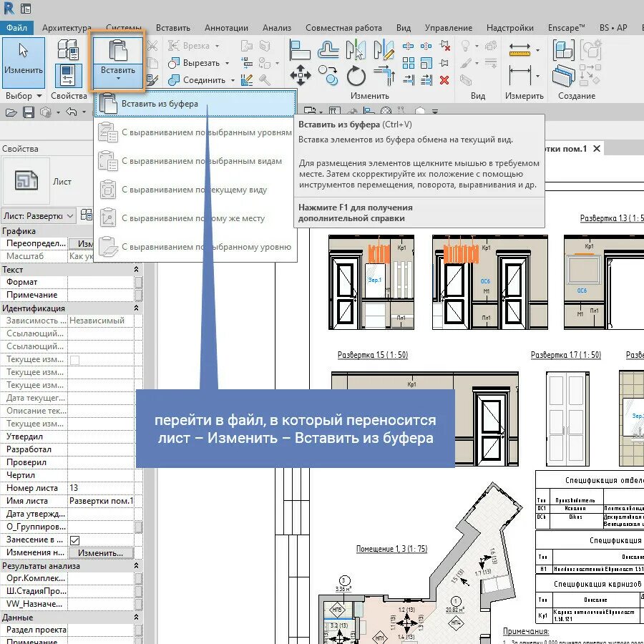Switch to the Enscape ribbon tab
The height and width of the screenshot is (644, 644).
coord(567,28)
